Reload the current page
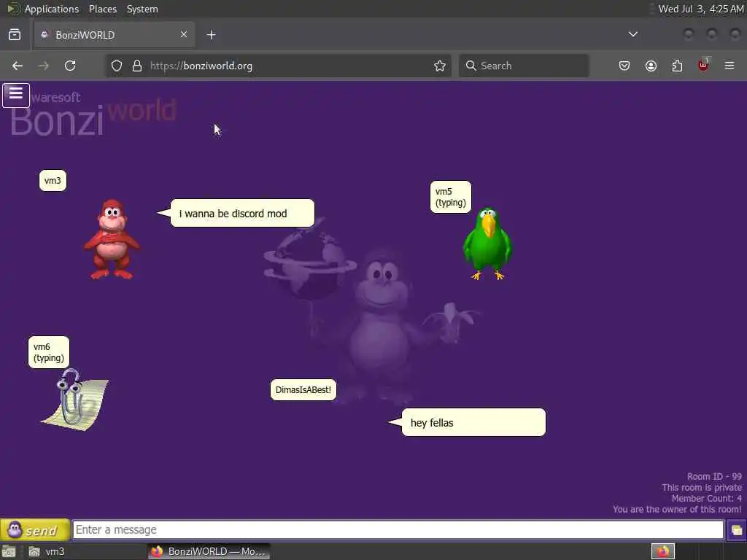The width and height of the screenshot is (747, 560). coord(70,66)
